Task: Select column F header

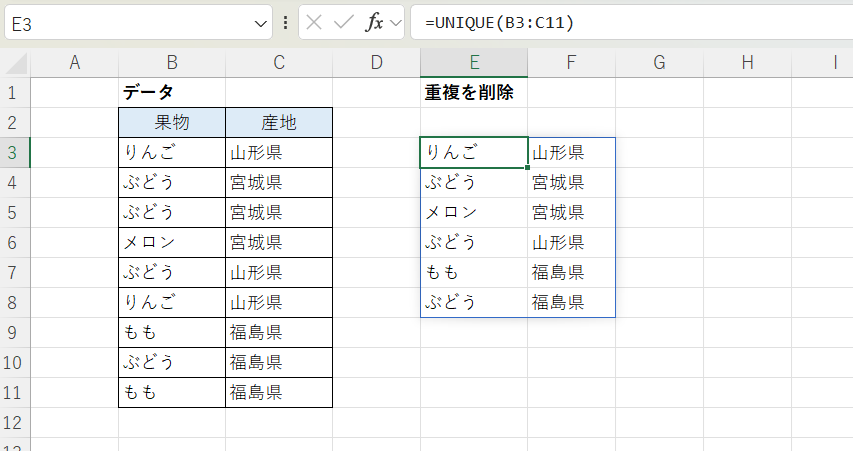Action: coord(571,63)
